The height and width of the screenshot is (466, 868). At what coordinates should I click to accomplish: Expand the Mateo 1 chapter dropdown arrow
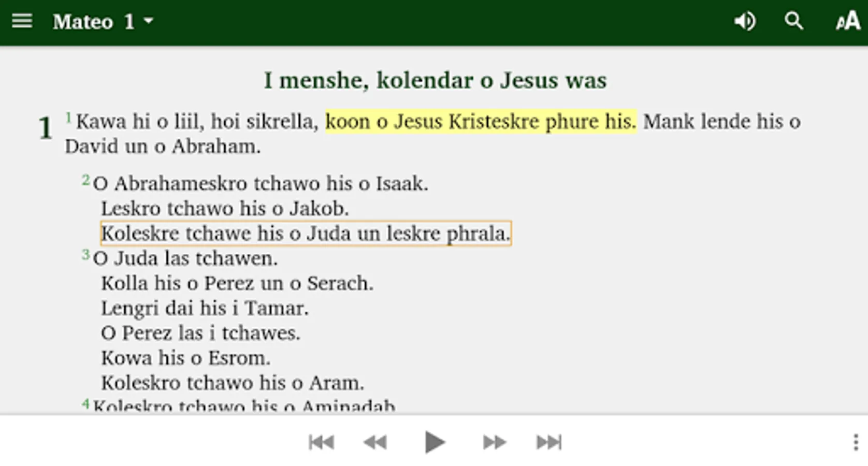[149, 21]
